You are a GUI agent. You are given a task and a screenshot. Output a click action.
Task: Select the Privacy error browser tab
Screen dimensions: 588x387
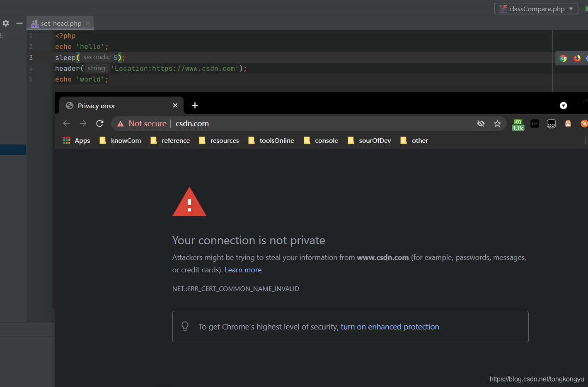(121, 106)
